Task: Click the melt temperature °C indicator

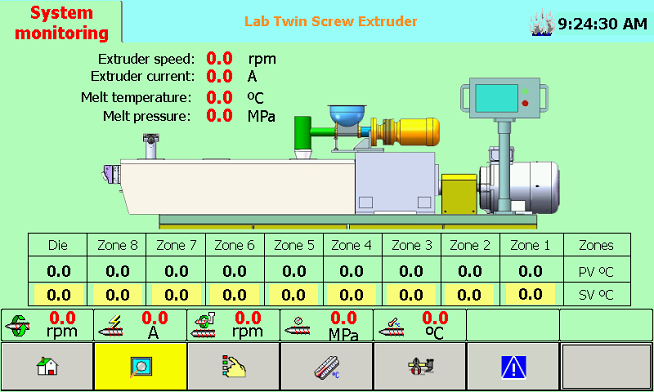Action: [x=419, y=325]
